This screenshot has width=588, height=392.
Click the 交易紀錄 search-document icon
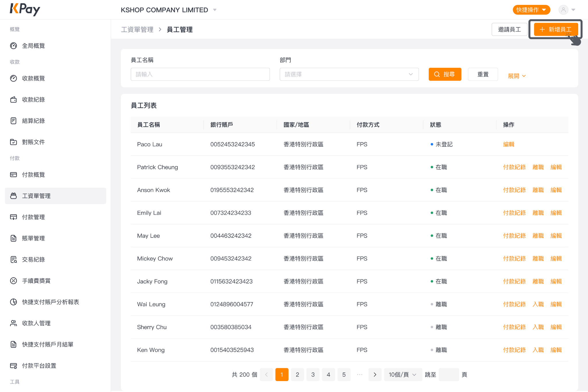pyautogui.click(x=13, y=260)
